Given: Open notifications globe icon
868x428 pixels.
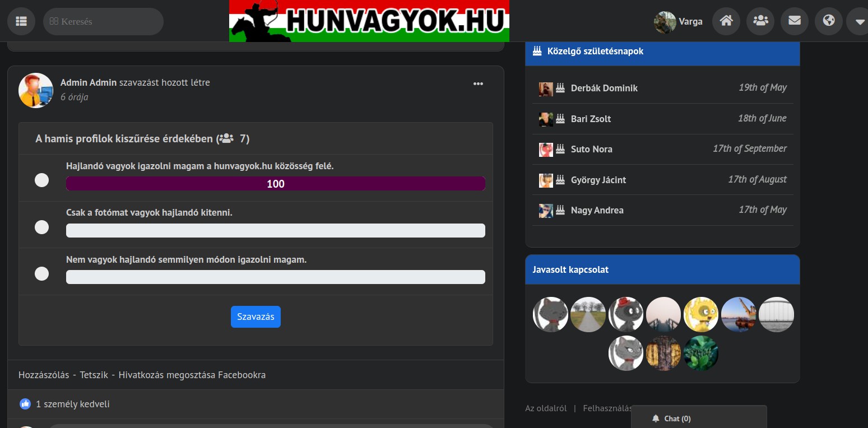Looking at the screenshot, I should click(829, 21).
